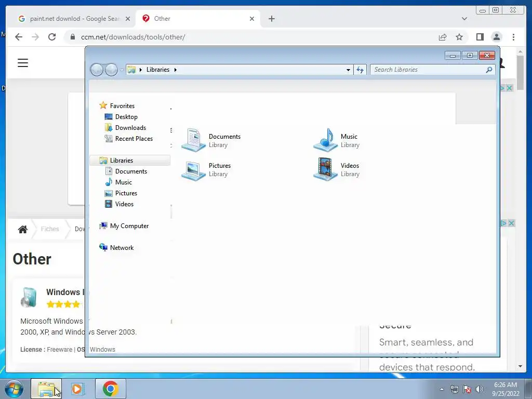Viewport: 532px width, 399px height.
Task: Toggle Chrome side panel
Action: click(x=480, y=37)
